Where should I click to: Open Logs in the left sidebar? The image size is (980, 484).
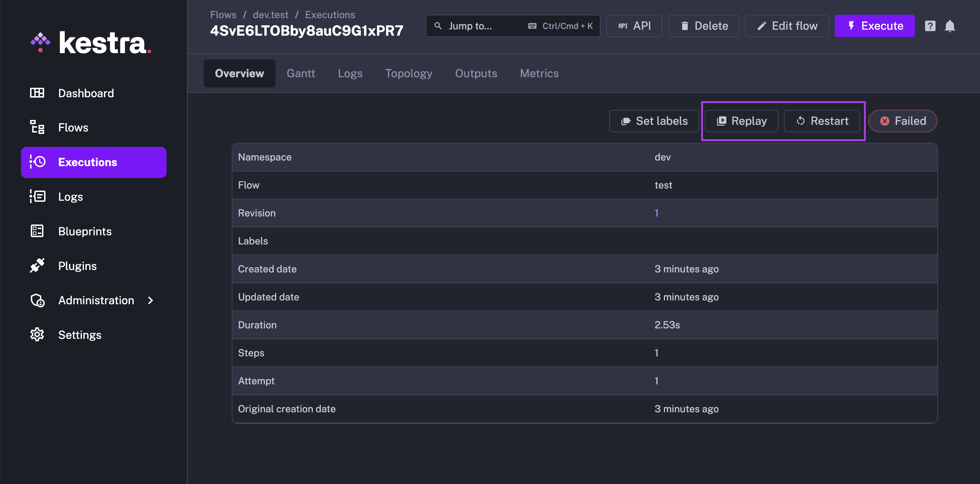click(x=70, y=197)
